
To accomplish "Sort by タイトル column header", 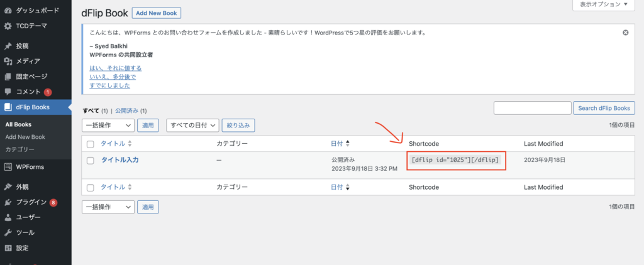I will click(x=113, y=144).
